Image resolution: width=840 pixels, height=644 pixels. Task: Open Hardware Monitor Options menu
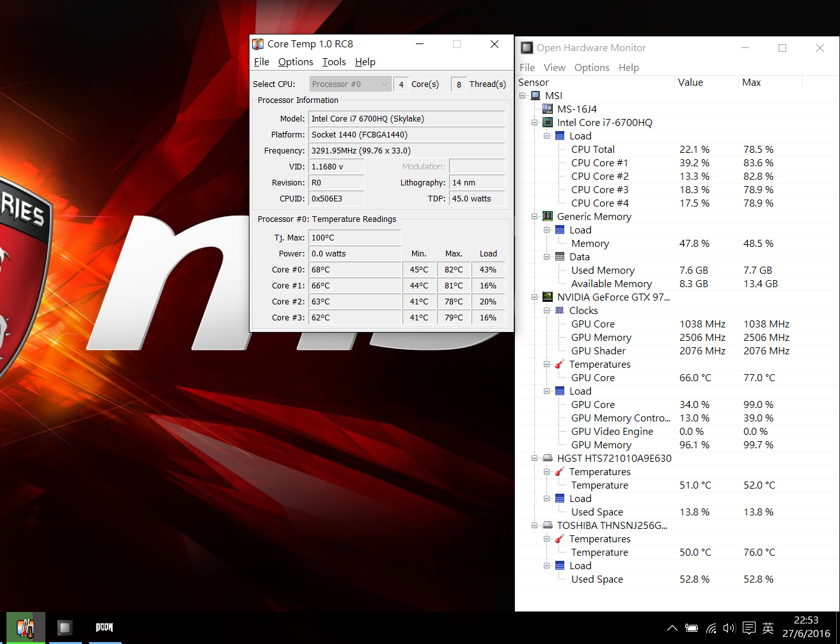pyautogui.click(x=592, y=68)
